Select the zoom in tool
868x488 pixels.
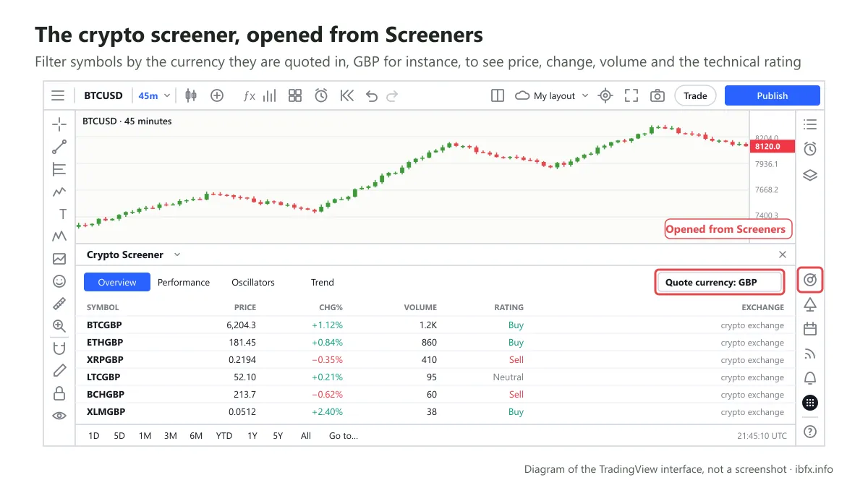tap(59, 326)
